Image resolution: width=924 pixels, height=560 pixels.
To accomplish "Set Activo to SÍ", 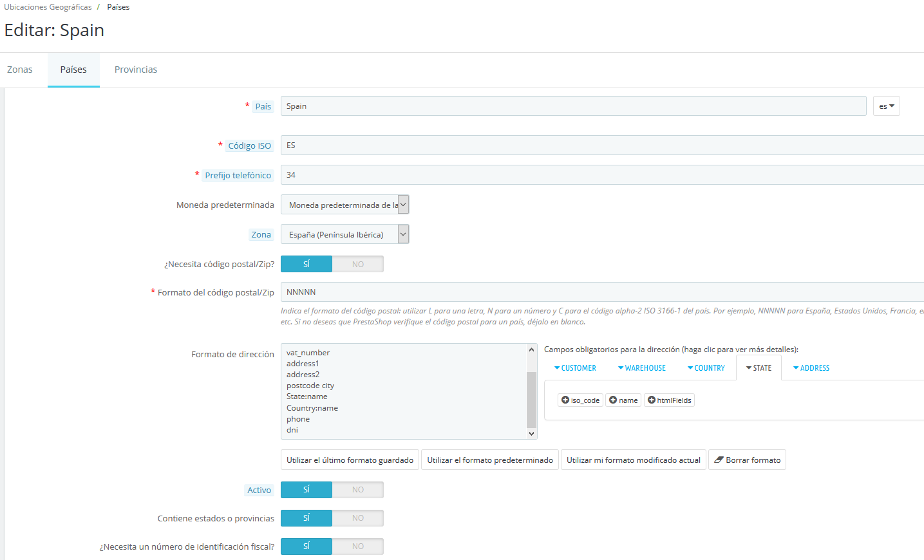I will [x=306, y=490].
